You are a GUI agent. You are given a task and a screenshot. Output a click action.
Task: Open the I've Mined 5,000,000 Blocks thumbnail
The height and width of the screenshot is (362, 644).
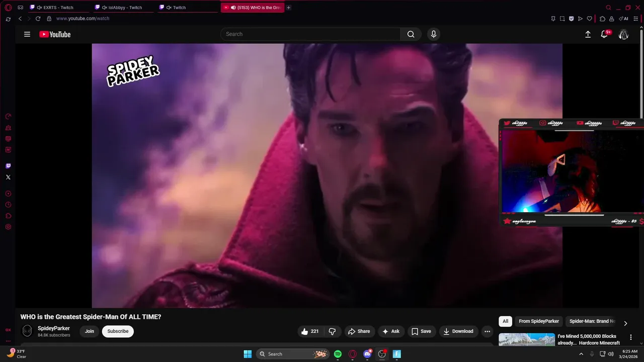[x=527, y=340]
